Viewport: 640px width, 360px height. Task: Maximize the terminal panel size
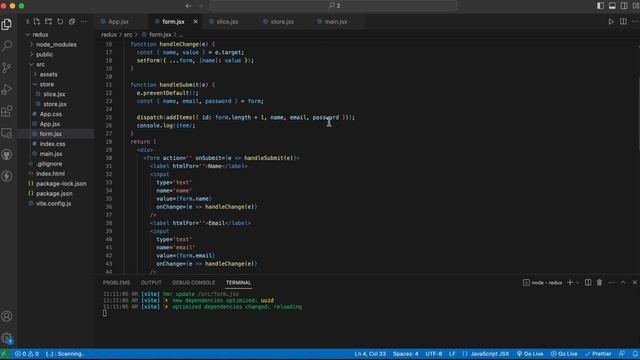click(x=623, y=282)
